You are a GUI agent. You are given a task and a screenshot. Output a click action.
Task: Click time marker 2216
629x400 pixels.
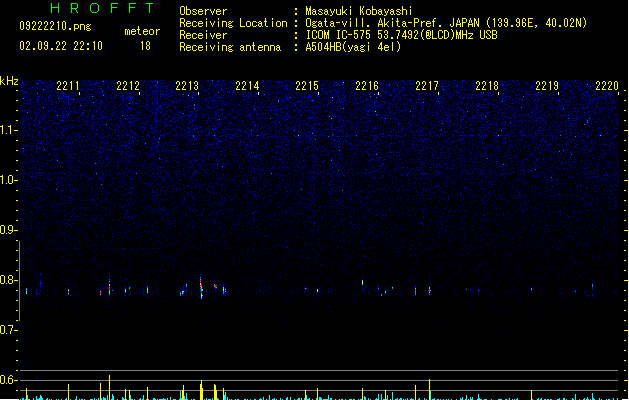point(367,86)
